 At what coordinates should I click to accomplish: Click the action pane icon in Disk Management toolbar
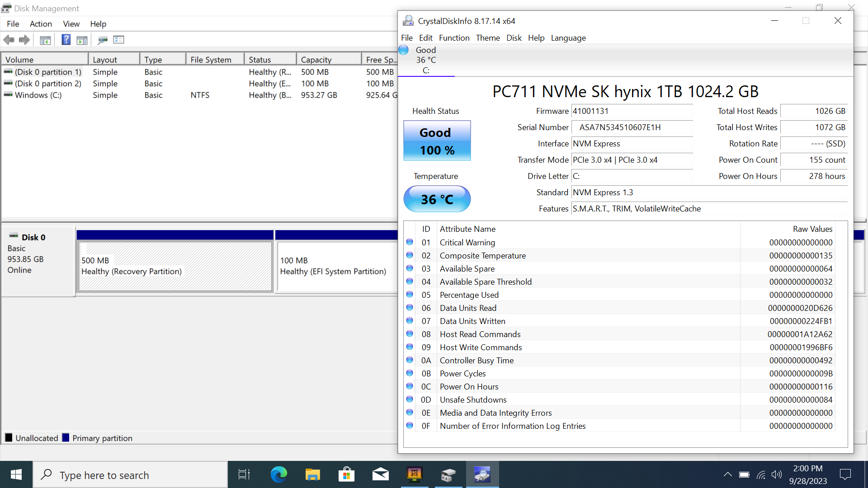point(82,40)
